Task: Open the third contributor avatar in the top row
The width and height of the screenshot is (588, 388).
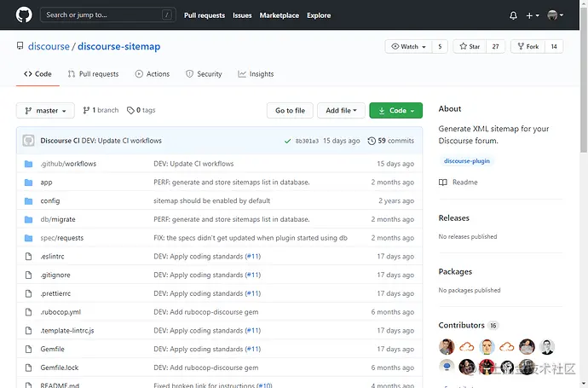Action: pyautogui.click(x=487, y=347)
